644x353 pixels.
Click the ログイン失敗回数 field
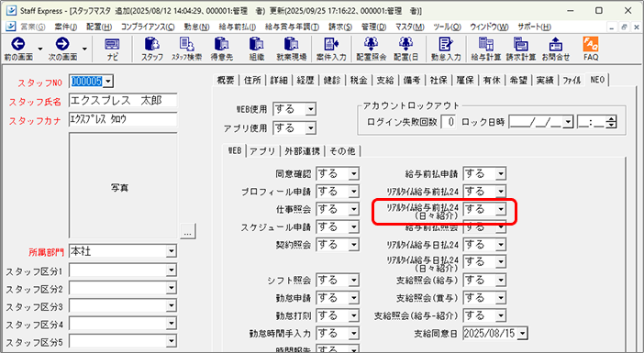point(448,122)
